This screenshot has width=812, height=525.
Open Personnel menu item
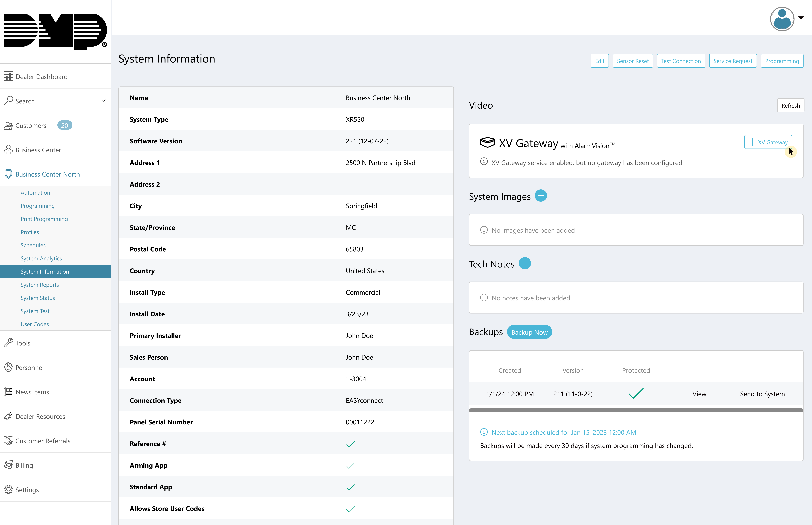click(56, 367)
